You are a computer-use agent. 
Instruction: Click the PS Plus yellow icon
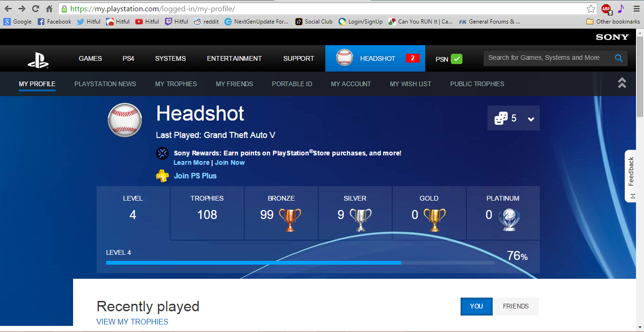163,176
